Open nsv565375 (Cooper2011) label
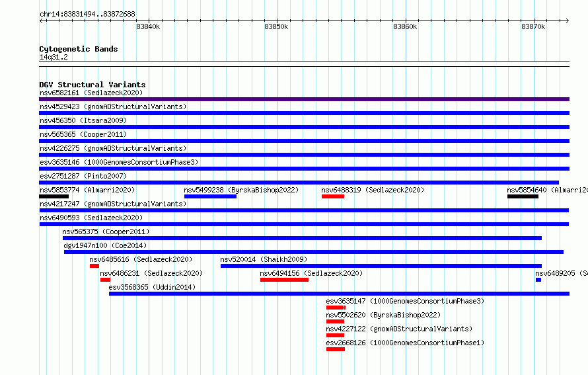This screenshot has width=588, height=375. pos(106,231)
